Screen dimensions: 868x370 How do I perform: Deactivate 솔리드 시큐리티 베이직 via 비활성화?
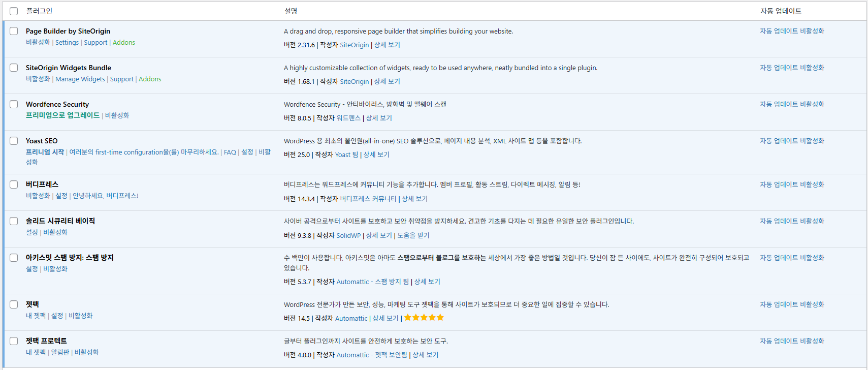point(55,232)
